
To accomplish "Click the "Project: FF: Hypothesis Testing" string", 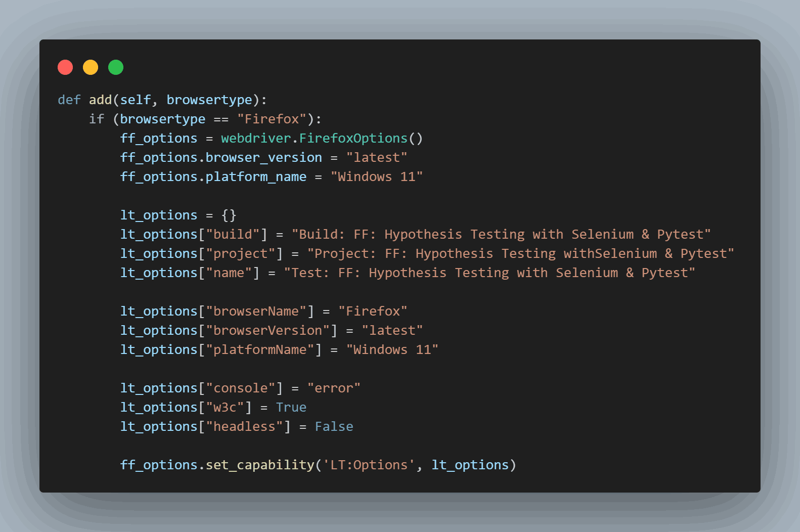I will (x=520, y=253).
